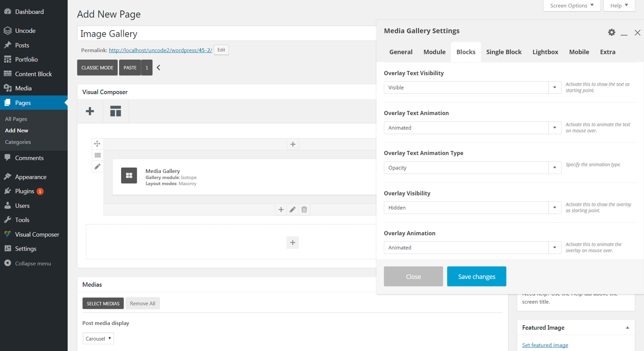The image size is (644, 351).
Task: Click the Paste button
Action: coord(130,67)
